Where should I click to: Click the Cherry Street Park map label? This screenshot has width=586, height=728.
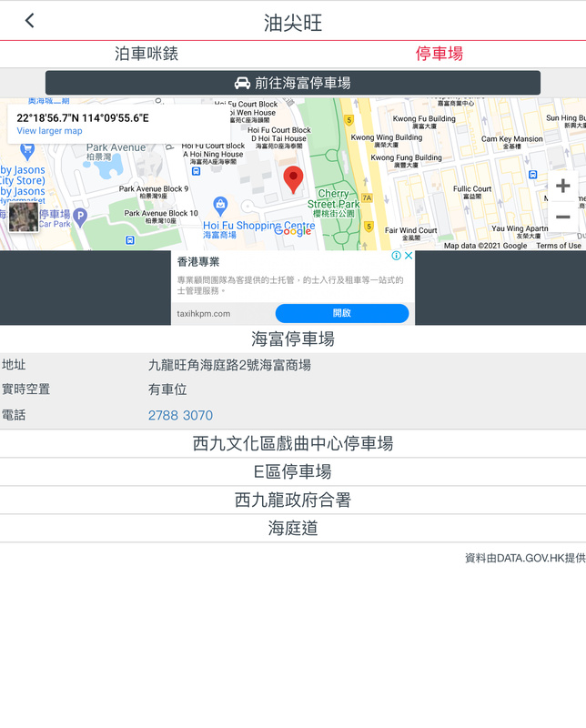tap(333, 203)
